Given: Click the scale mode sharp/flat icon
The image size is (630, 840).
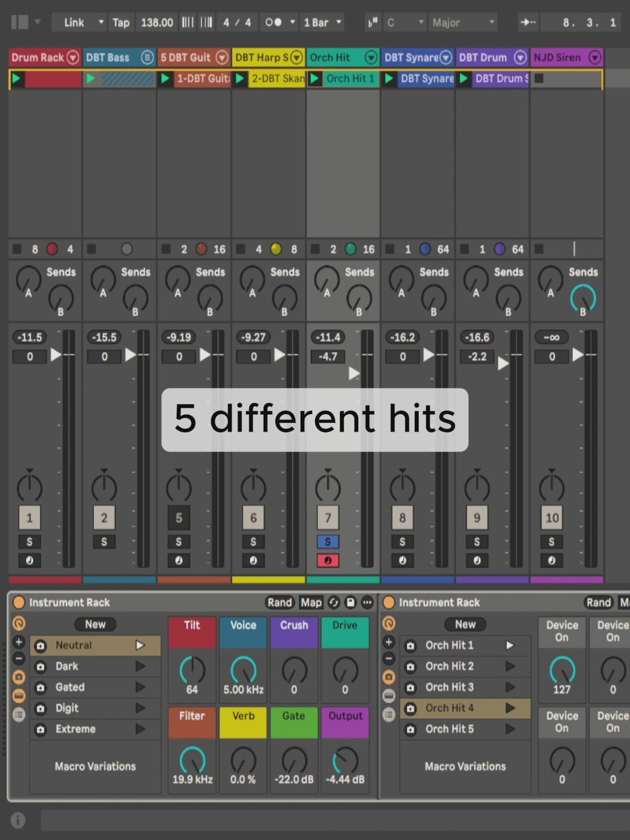Looking at the screenshot, I should click(x=372, y=23).
